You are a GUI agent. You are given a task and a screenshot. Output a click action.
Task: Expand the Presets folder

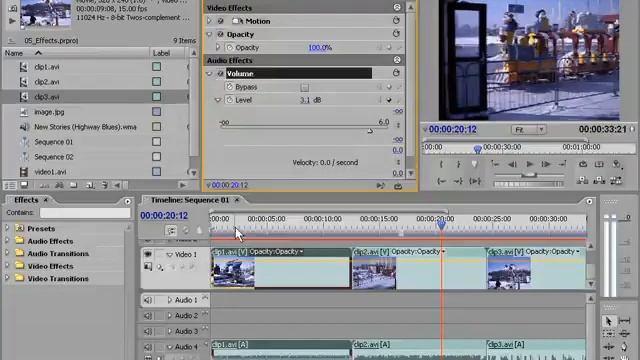(x=7, y=228)
